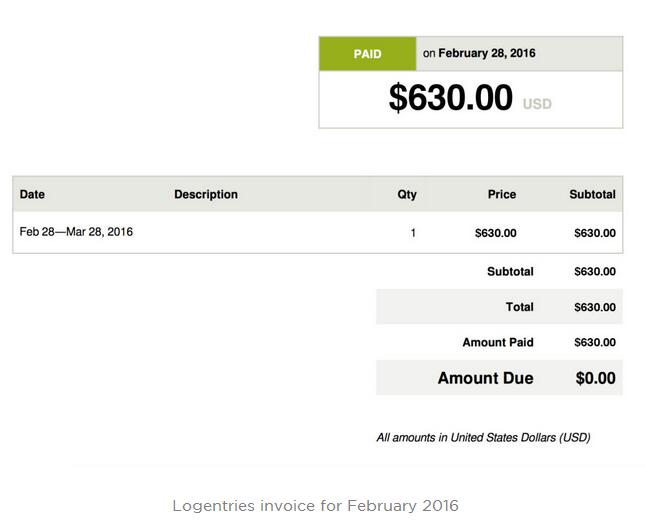Click the Logentries invoice caption text

(315, 505)
